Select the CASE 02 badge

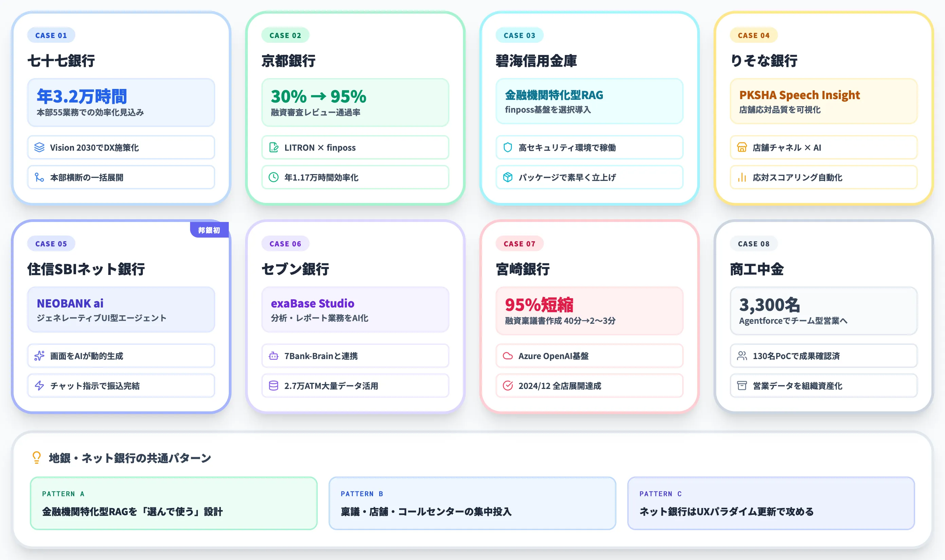coord(285,36)
